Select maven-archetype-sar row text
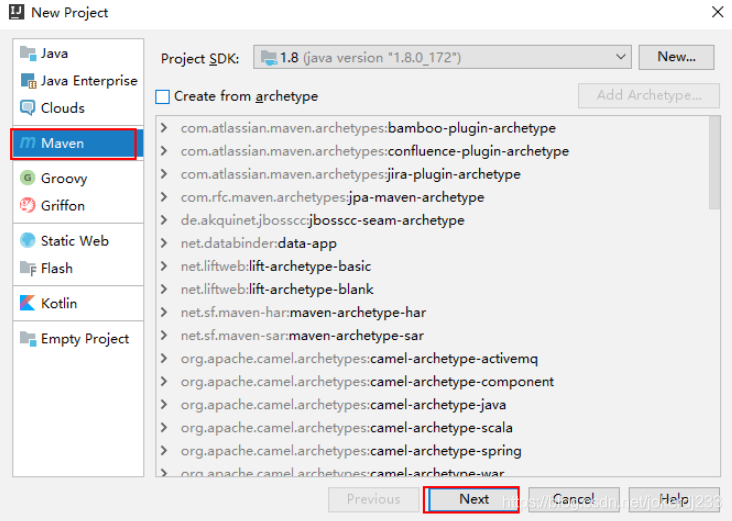Viewport: 732px width, 521px height. (303, 335)
